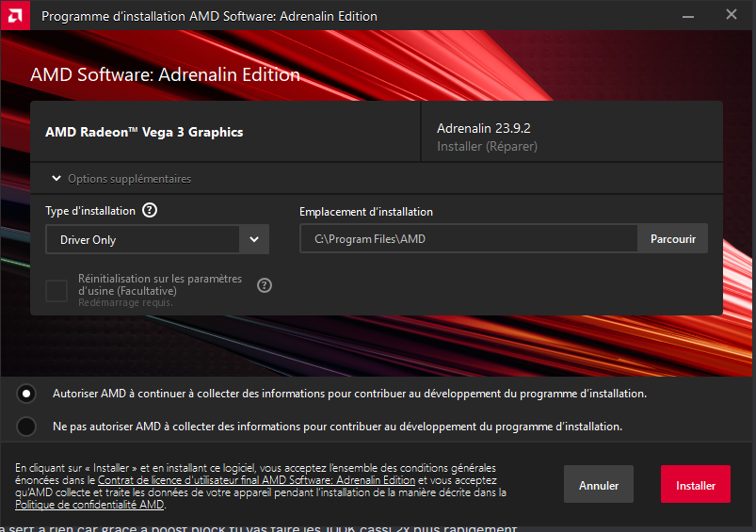The height and width of the screenshot is (532, 756).
Task: Select Ne pas autoriser AMD à collecter
Action: click(x=26, y=427)
